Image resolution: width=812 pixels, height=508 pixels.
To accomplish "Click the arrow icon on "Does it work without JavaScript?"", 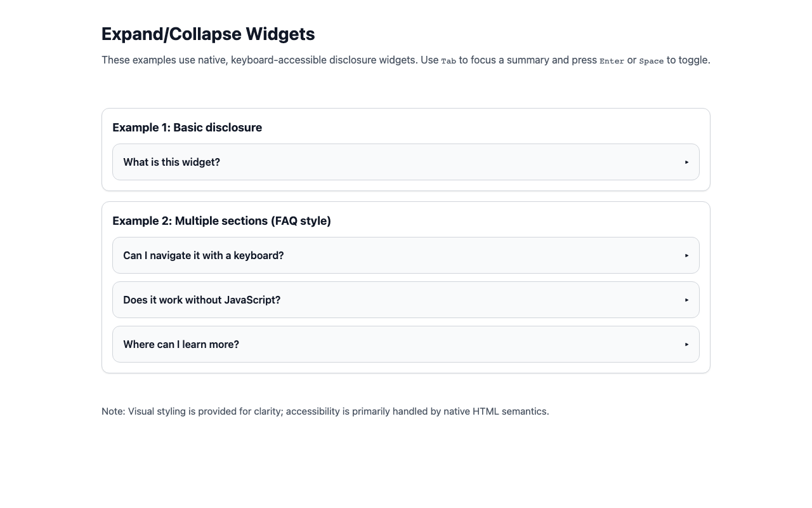I will pos(686,300).
